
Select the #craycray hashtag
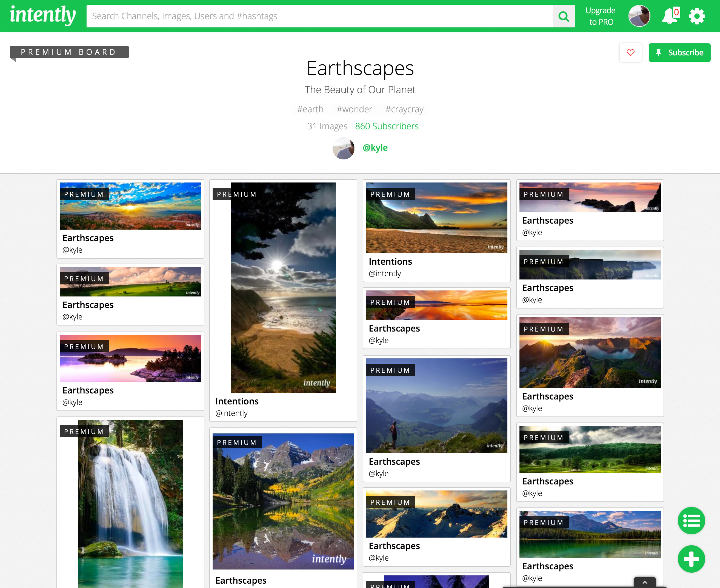(404, 109)
